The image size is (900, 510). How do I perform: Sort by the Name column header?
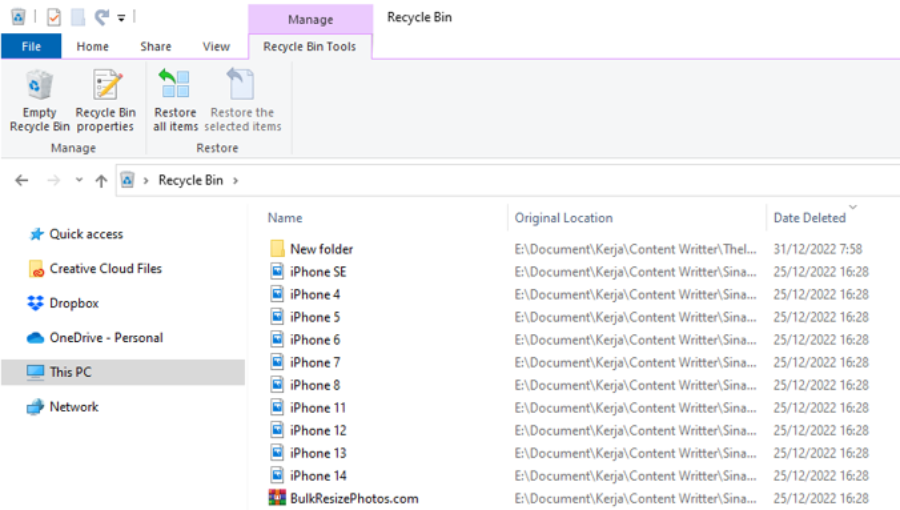[x=285, y=218]
